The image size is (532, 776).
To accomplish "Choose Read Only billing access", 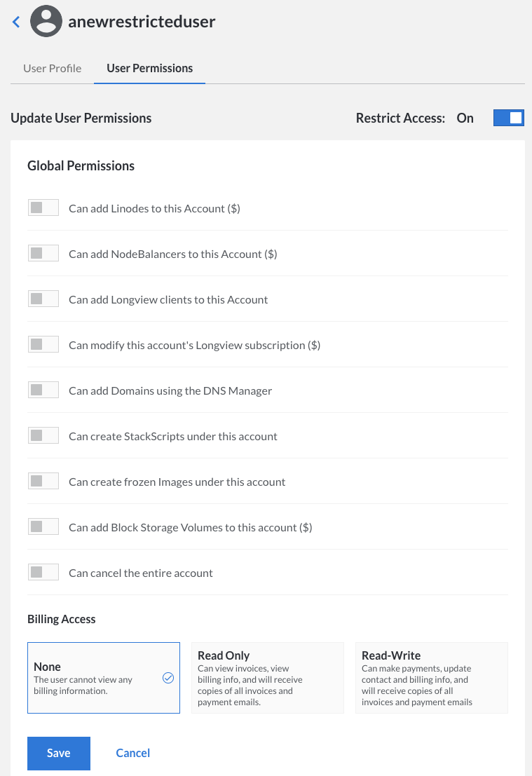I will [267, 678].
